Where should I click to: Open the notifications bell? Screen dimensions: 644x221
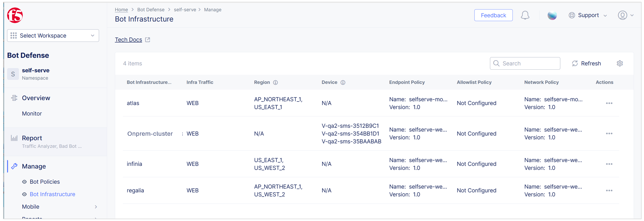tap(525, 15)
